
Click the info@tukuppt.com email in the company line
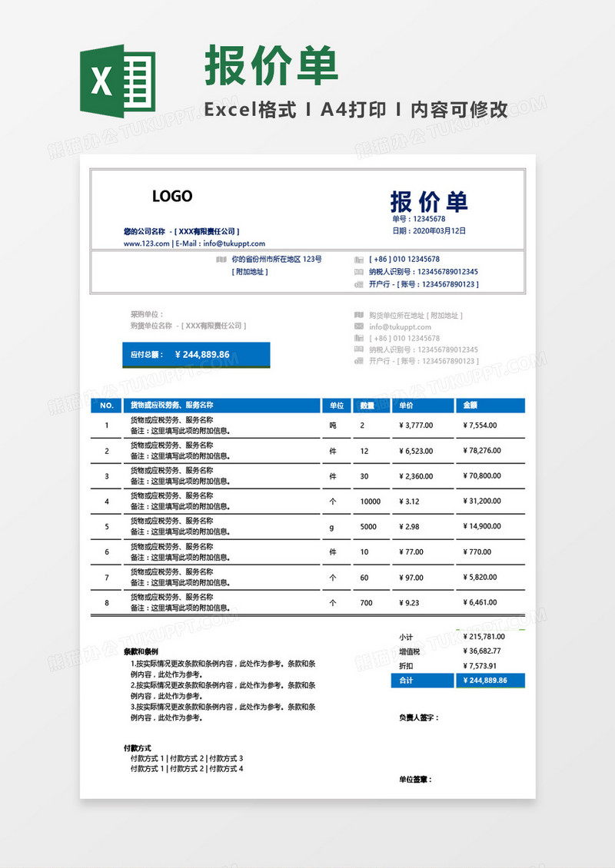234,244
